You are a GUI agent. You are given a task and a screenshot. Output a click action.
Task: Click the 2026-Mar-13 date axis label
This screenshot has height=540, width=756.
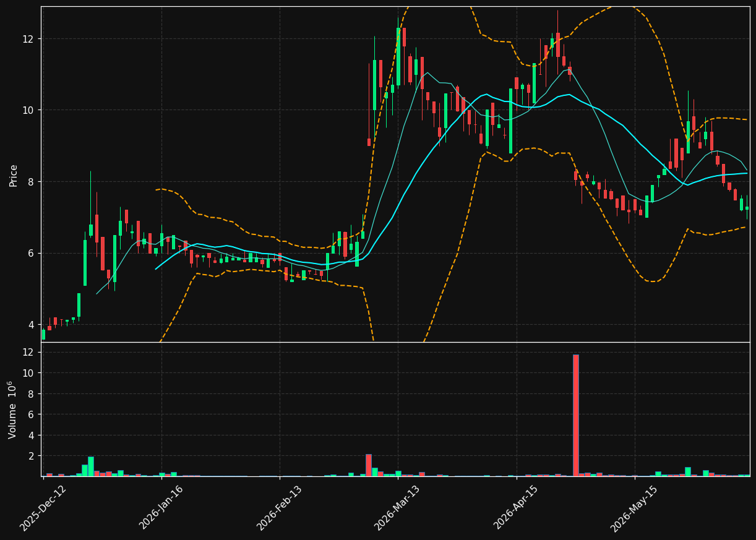pyautogui.click(x=398, y=508)
